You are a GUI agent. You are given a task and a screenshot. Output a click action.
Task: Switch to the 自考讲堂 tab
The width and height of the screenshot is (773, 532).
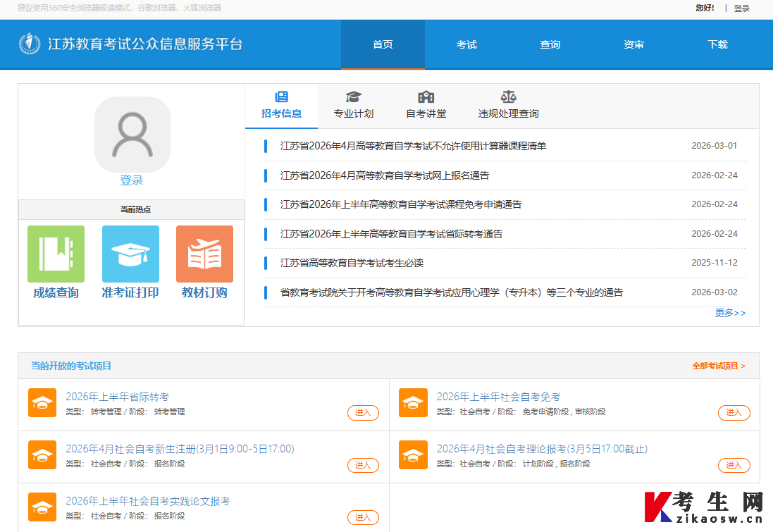[426, 106]
